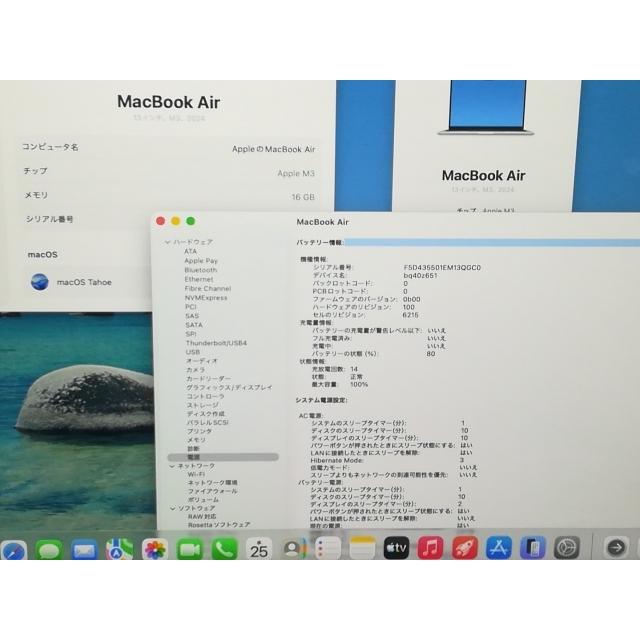
Task: Select ディスク作成 in sidebar
Action: tap(206, 414)
